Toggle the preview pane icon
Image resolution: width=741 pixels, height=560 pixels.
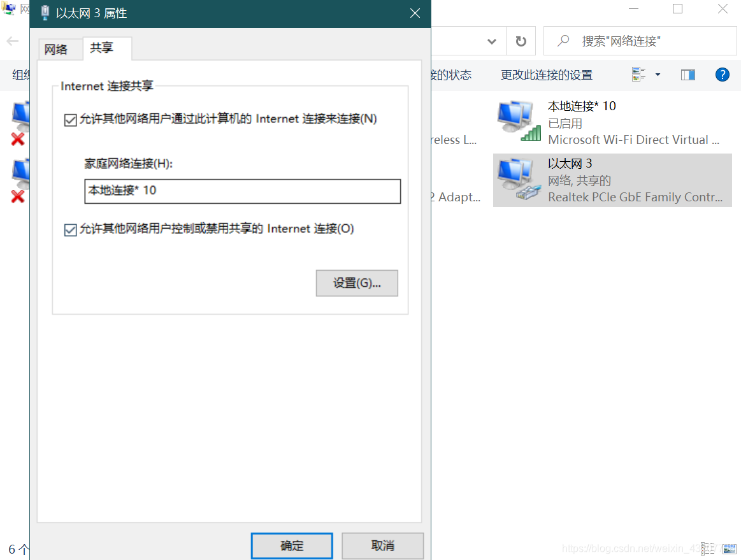click(x=687, y=75)
